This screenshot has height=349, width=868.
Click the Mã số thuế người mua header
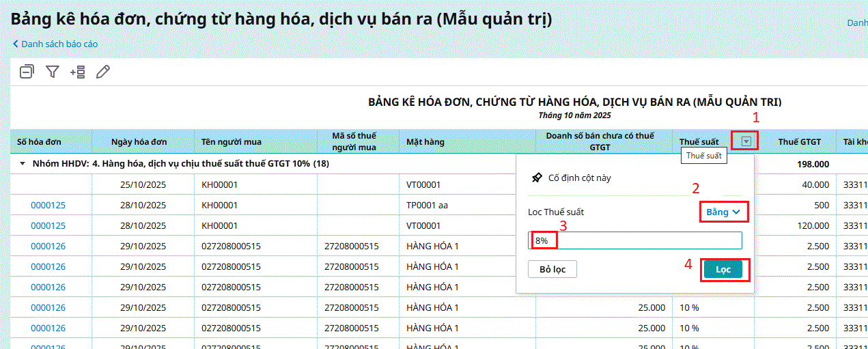click(359, 141)
